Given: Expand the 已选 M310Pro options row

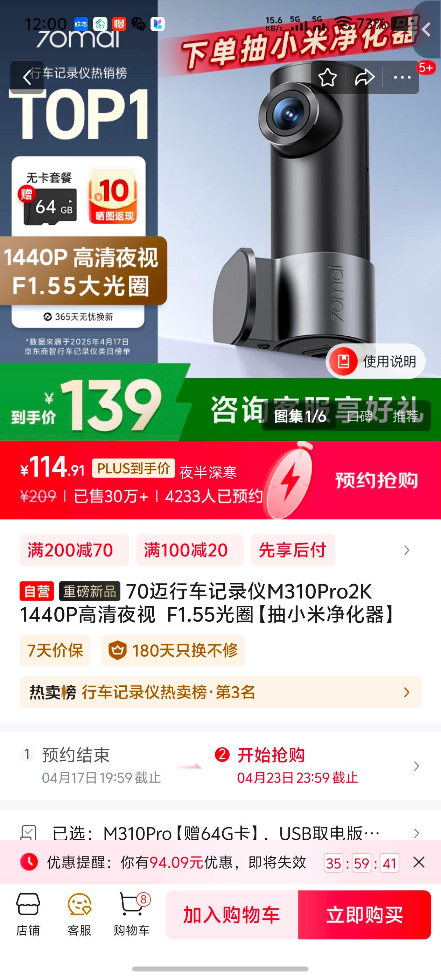Looking at the screenshot, I should click(220, 833).
